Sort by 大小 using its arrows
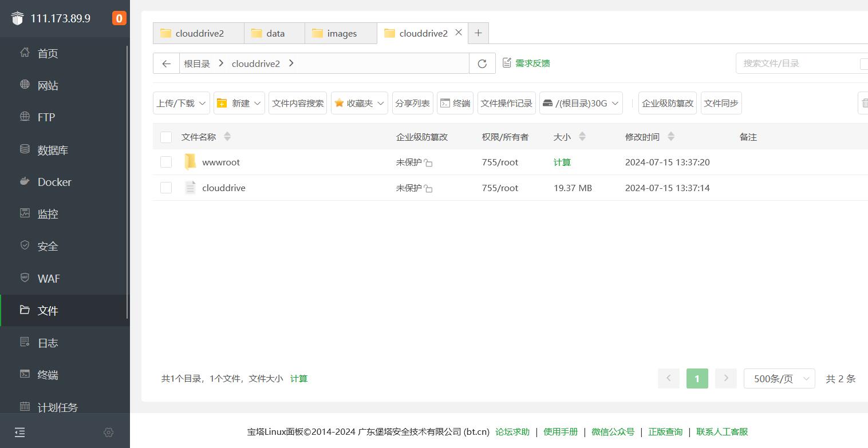 click(x=582, y=137)
